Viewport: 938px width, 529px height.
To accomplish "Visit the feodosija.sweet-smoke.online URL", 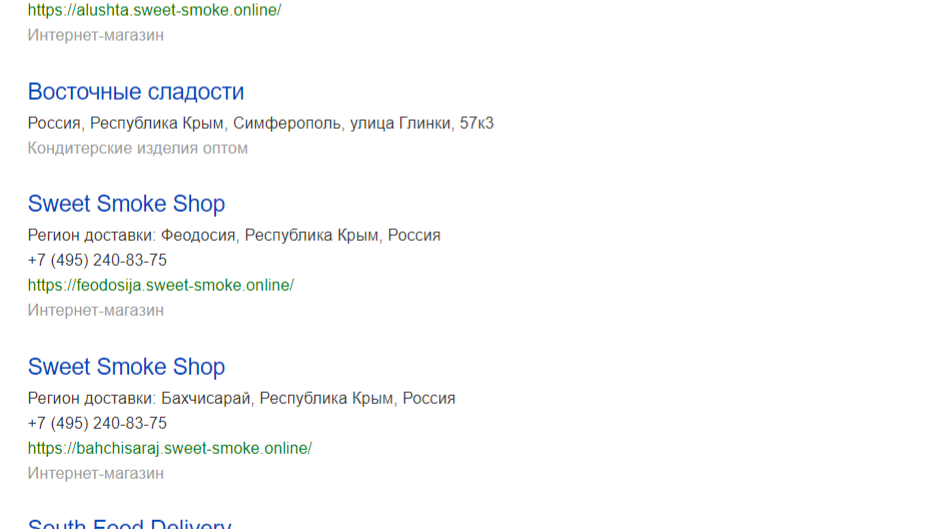I will point(161,285).
